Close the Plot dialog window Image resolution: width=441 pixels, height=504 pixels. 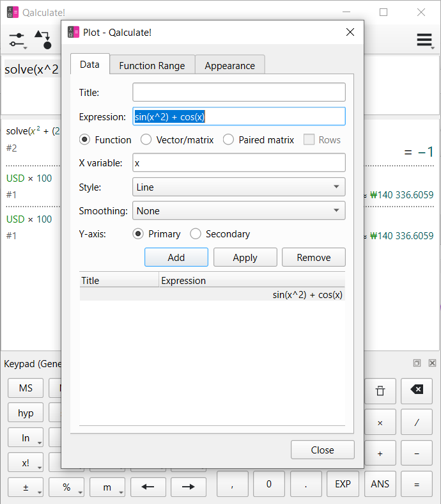[350, 32]
